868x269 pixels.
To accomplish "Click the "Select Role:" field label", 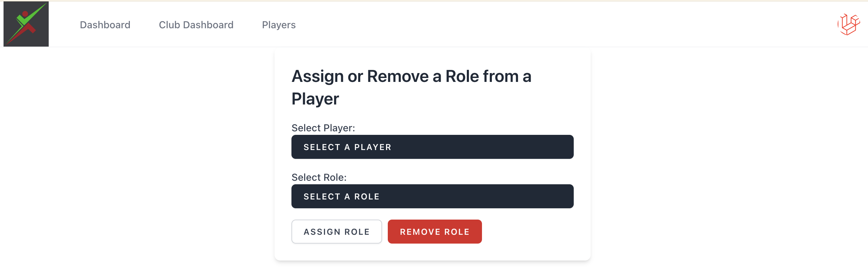I will (x=319, y=177).
